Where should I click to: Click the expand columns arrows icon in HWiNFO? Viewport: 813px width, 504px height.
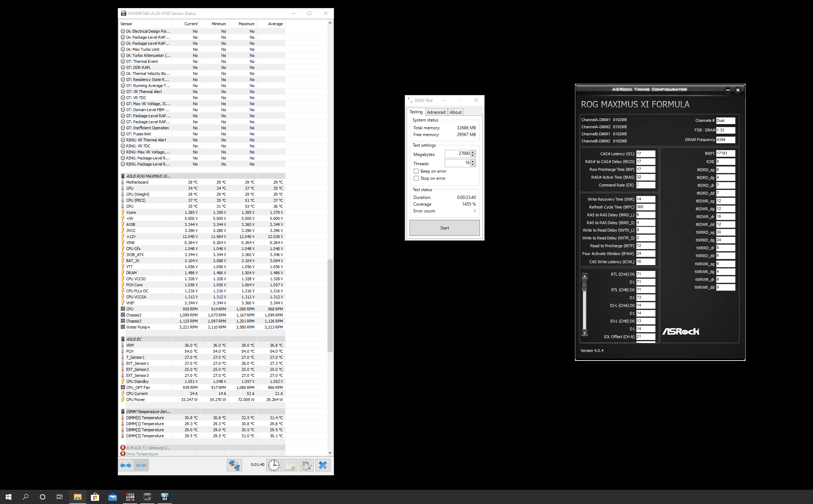tap(126, 465)
